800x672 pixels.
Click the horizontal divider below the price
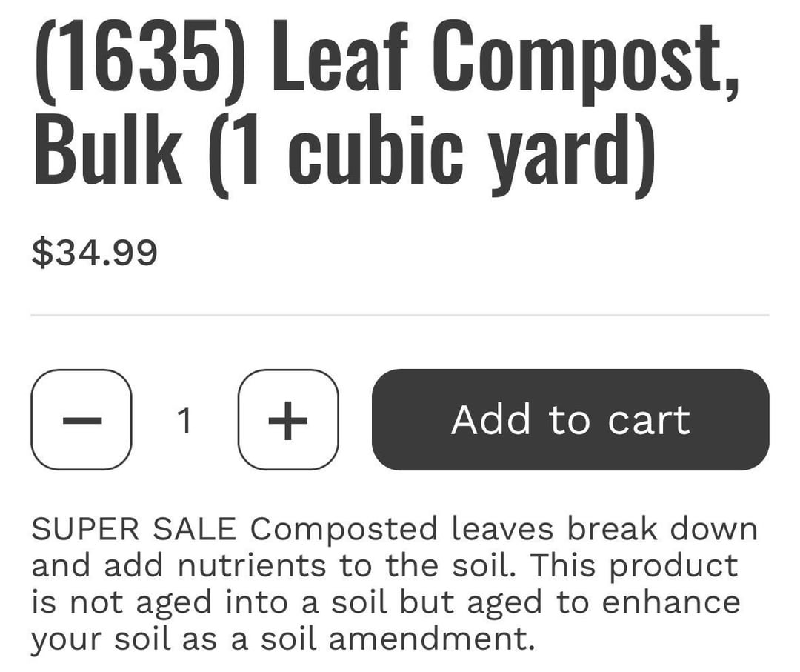click(x=400, y=315)
